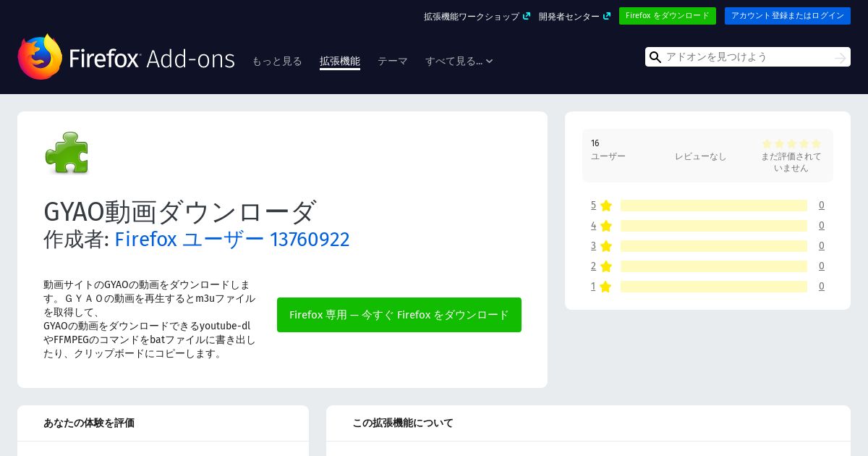Screen dimensions: 868x456
Task: Open the もっと見る navigation item
Action: (x=277, y=62)
